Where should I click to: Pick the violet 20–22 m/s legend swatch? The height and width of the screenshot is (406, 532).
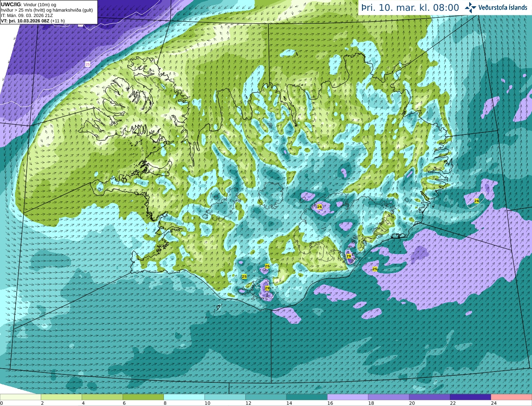(430, 397)
